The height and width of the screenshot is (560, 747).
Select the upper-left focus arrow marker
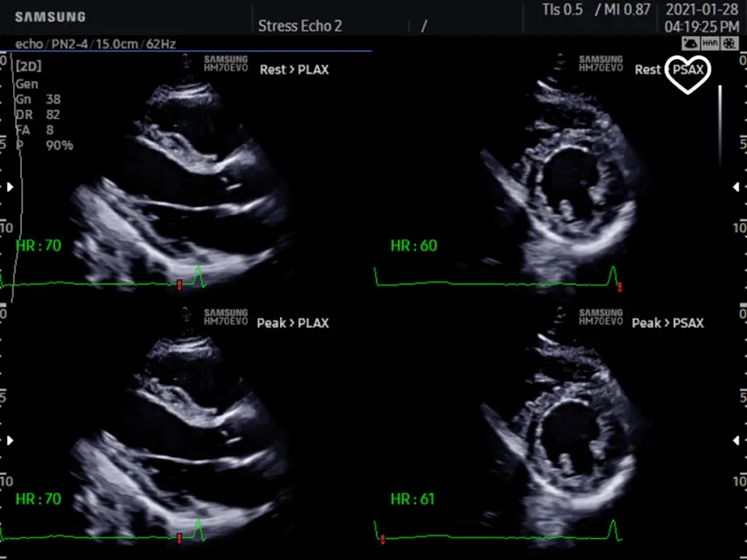pos(10,187)
